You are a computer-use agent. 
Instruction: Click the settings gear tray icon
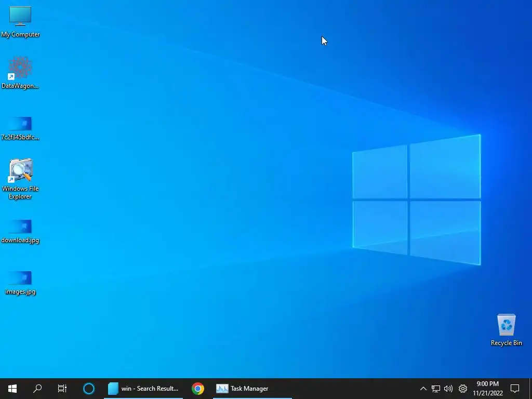pyautogui.click(x=463, y=389)
